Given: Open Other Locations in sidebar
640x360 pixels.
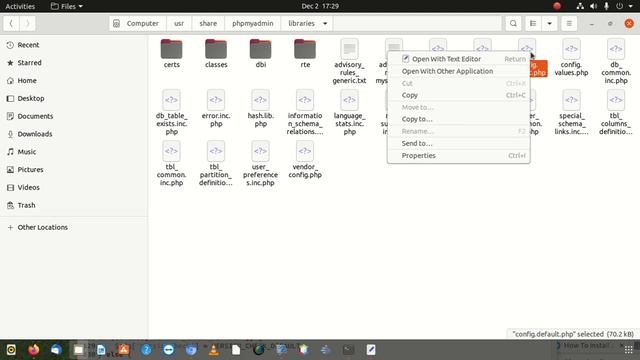Looking at the screenshot, I should (73, 227).
